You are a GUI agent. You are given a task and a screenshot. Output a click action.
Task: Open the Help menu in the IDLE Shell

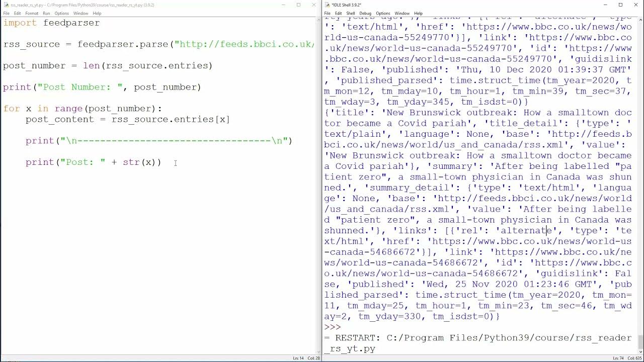click(418, 13)
